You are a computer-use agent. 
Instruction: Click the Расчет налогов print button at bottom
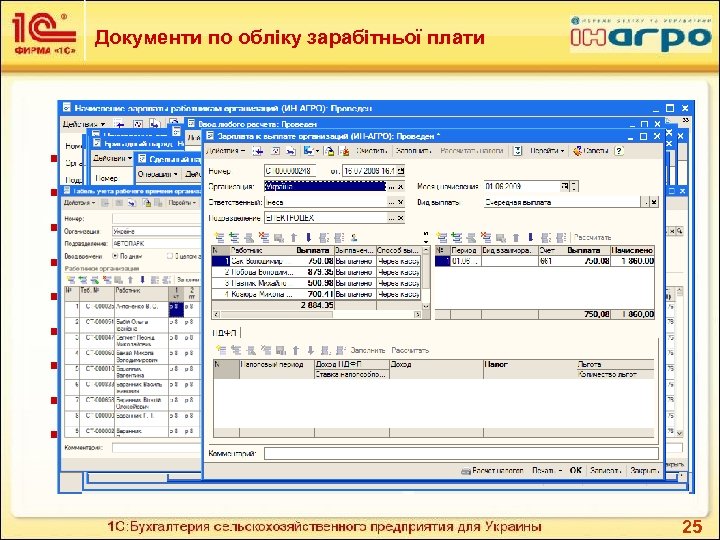tap(492, 471)
